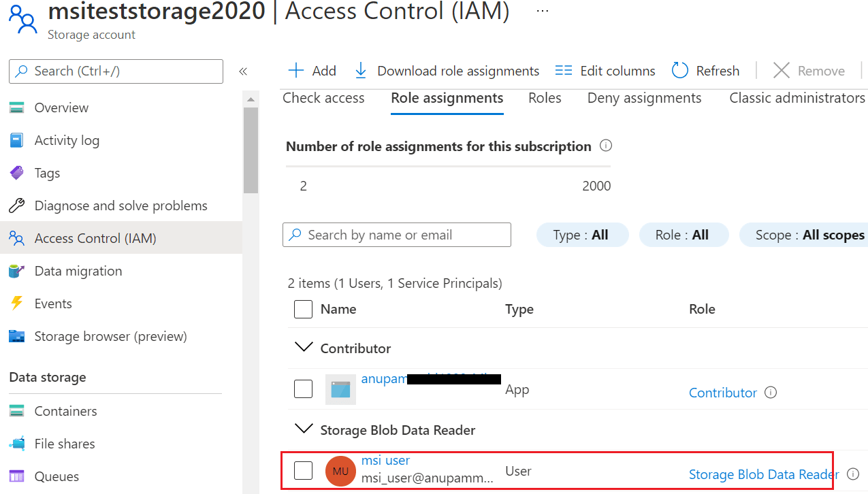Check the msi user row checkbox
The image size is (868, 494).
303,470
